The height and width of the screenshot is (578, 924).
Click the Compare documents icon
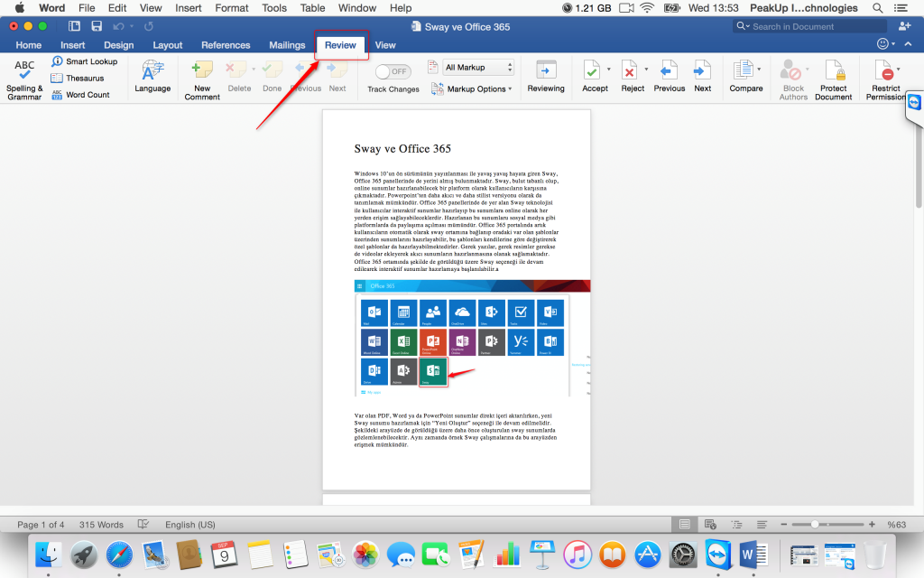[x=744, y=70]
